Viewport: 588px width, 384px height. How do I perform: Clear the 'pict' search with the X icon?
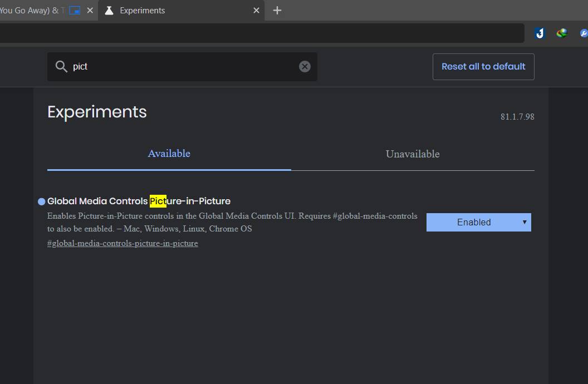(305, 67)
